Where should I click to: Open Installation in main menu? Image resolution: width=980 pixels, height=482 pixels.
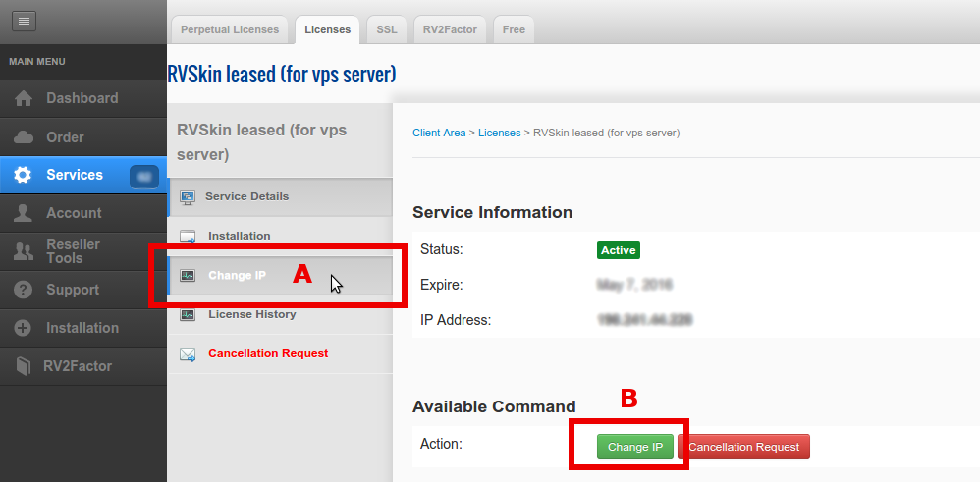(x=83, y=328)
